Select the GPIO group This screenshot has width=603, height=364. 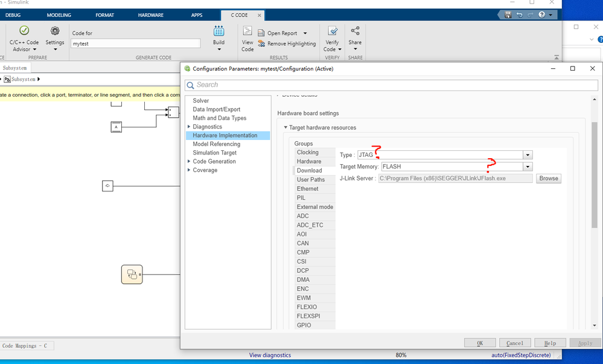pos(314,325)
